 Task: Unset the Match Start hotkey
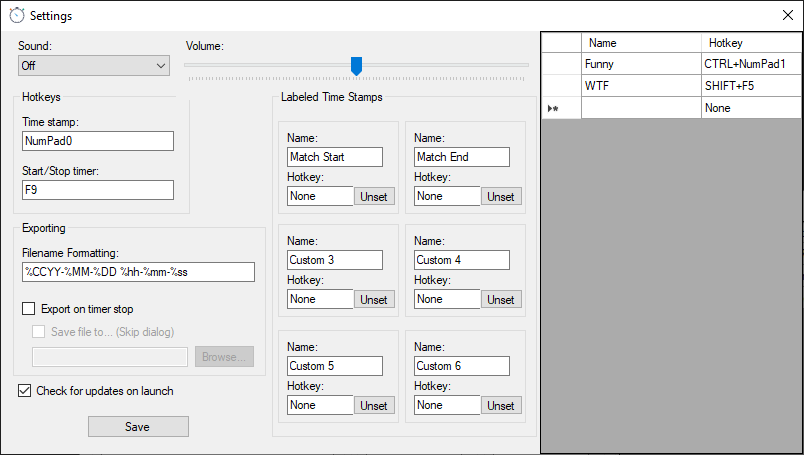tap(374, 197)
